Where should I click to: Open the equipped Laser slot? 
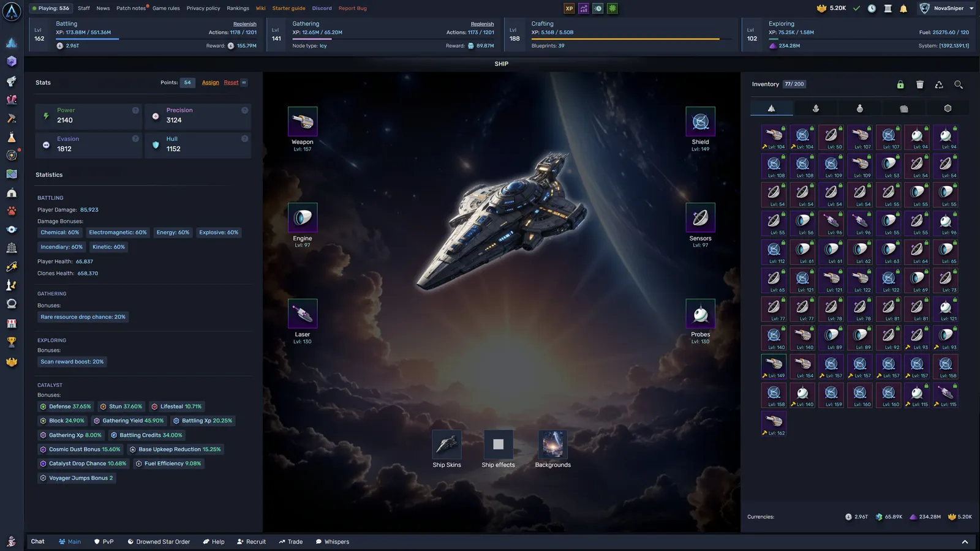click(303, 313)
